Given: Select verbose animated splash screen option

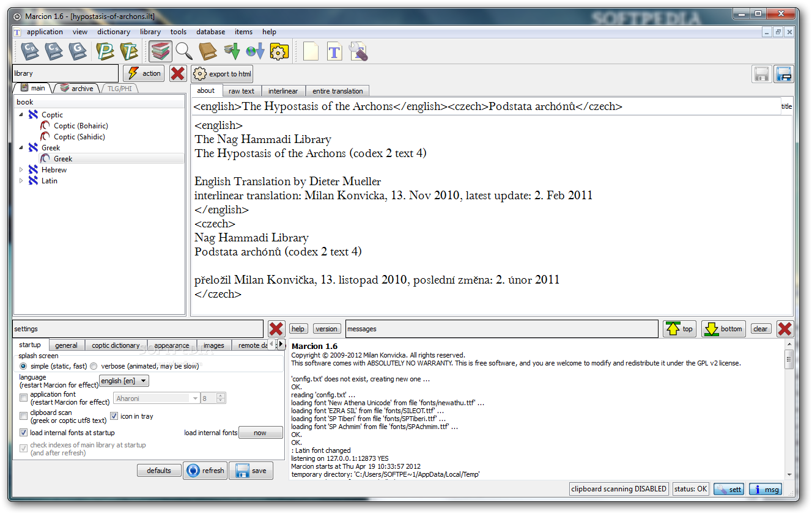Looking at the screenshot, I should pyautogui.click(x=94, y=366).
